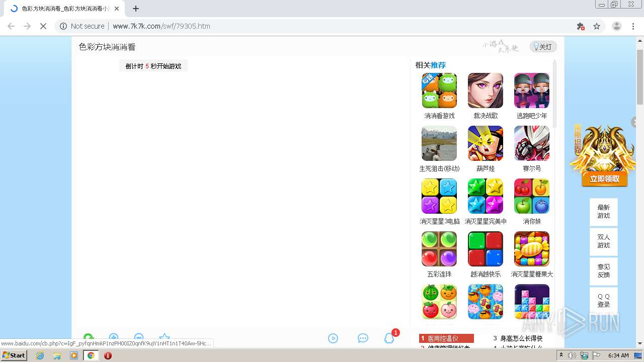The width and height of the screenshot is (644, 362).
Task: Click the 葫芦娃 text label
Action: coord(486,168)
